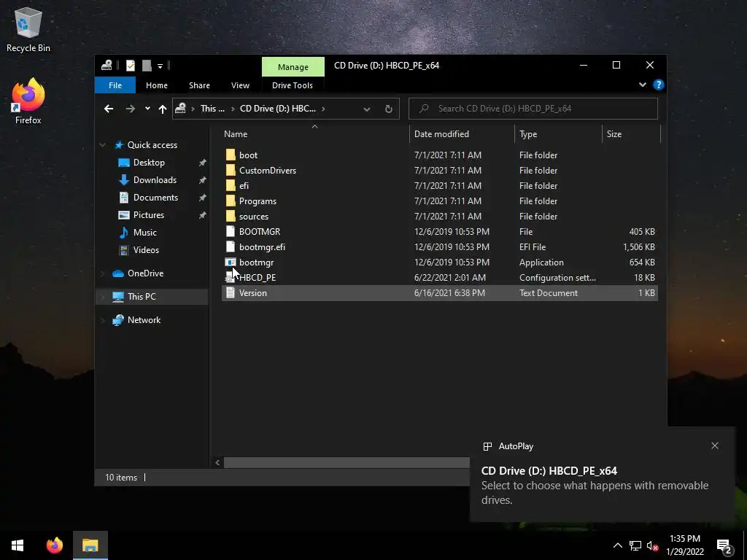Click the Search CD Drive field
747x560 pixels.
[533, 109]
